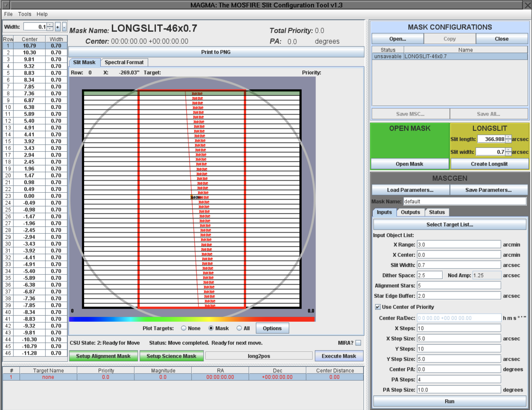532x410 pixels.
Task: Select the MASCGEN Inputs tab
Action: click(x=384, y=212)
